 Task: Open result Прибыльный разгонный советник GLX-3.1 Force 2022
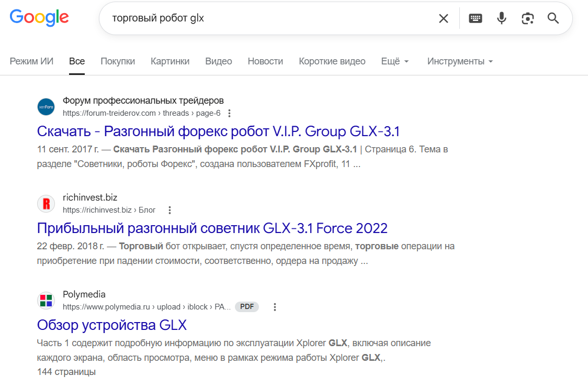click(x=212, y=228)
